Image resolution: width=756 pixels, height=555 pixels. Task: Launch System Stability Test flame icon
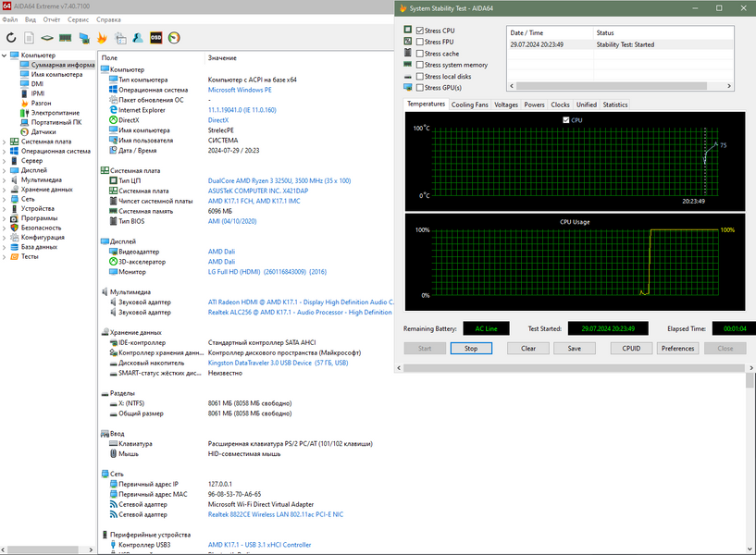click(102, 38)
